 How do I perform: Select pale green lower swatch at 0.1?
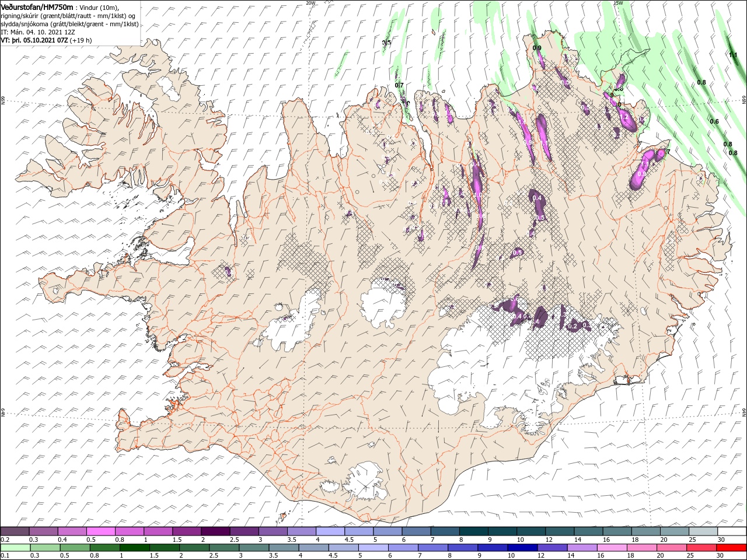(x=16, y=548)
